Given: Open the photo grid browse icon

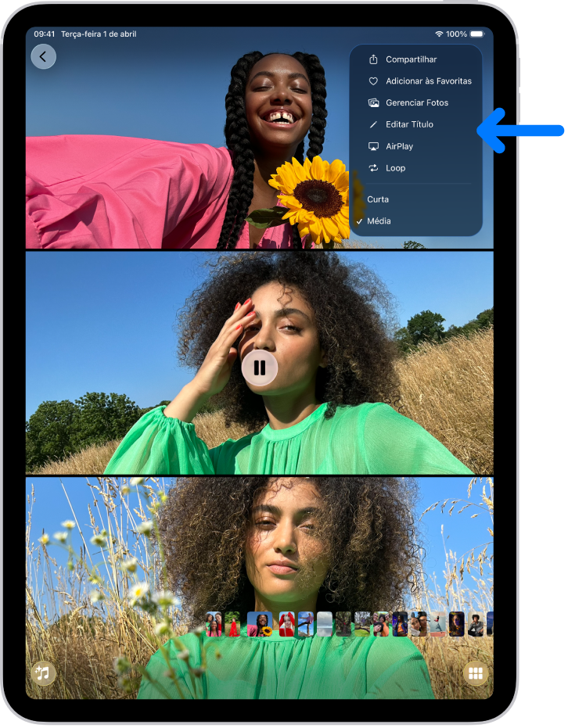Looking at the screenshot, I should tap(476, 672).
